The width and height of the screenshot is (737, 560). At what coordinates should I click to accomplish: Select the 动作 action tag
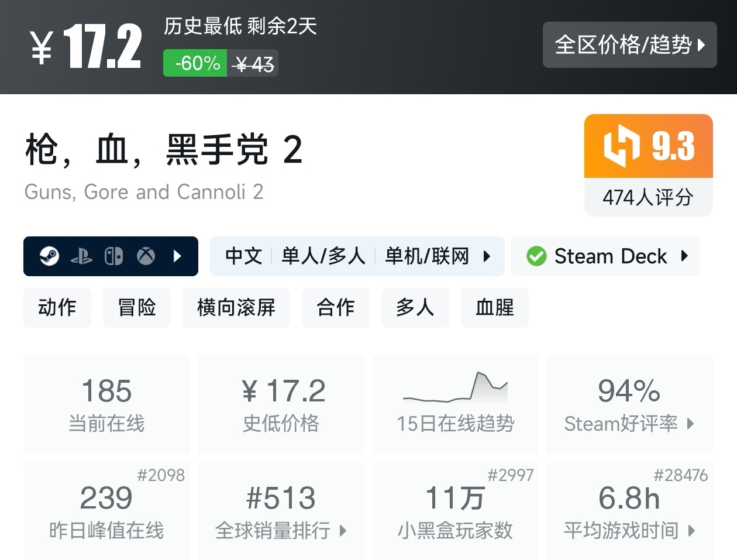coord(57,308)
